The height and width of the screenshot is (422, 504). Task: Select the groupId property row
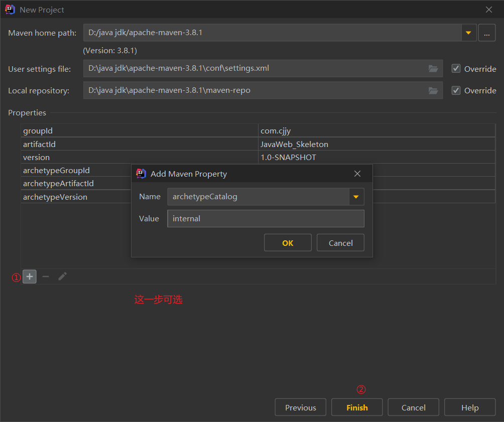258,131
